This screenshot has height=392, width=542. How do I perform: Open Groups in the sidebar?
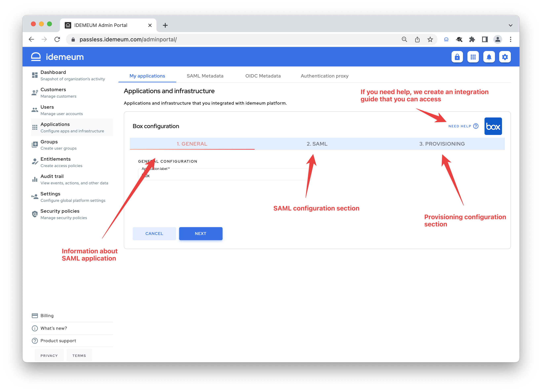point(72,145)
